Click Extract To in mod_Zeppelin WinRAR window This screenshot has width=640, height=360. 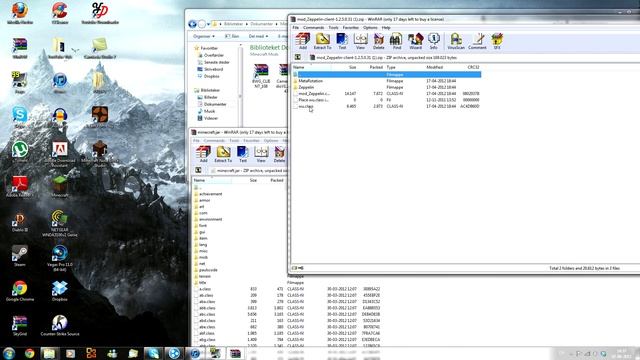tap(322, 41)
